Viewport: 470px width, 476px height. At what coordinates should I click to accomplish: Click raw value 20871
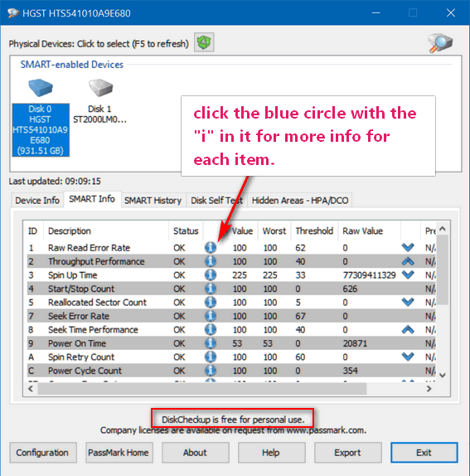click(355, 343)
